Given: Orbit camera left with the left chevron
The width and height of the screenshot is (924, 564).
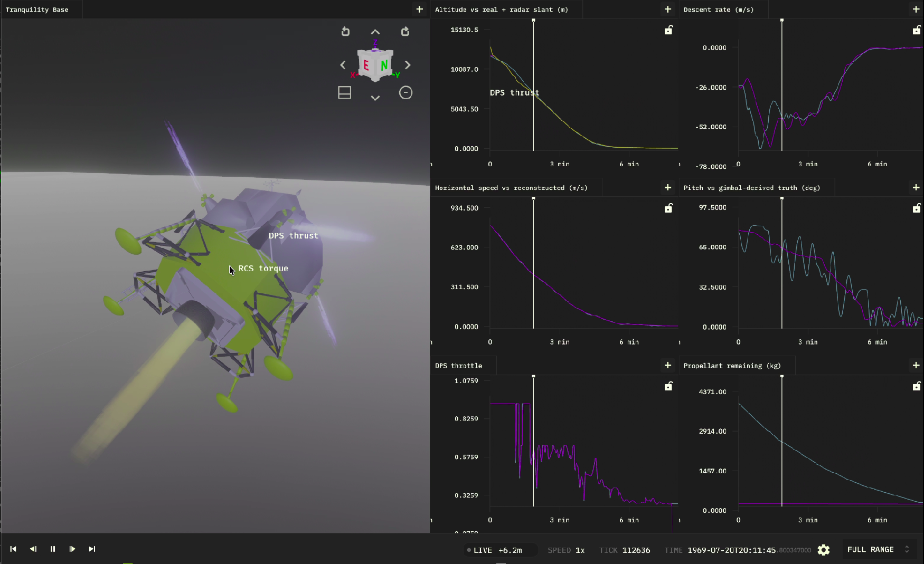Looking at the screenshot, I should (343, 65).
